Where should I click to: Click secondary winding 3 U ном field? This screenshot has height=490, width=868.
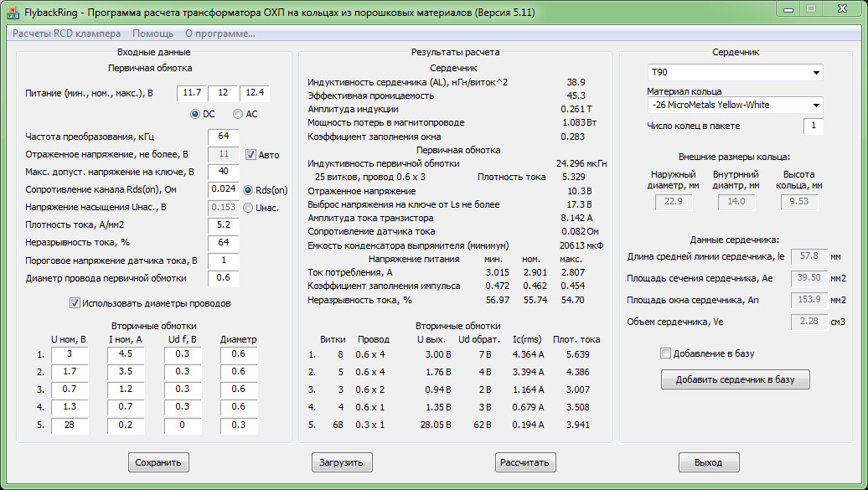70,389
